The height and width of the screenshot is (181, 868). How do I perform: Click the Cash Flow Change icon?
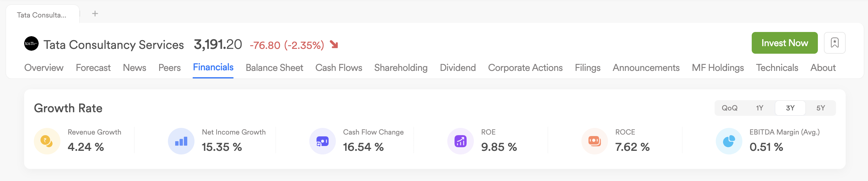click(322, 141)
